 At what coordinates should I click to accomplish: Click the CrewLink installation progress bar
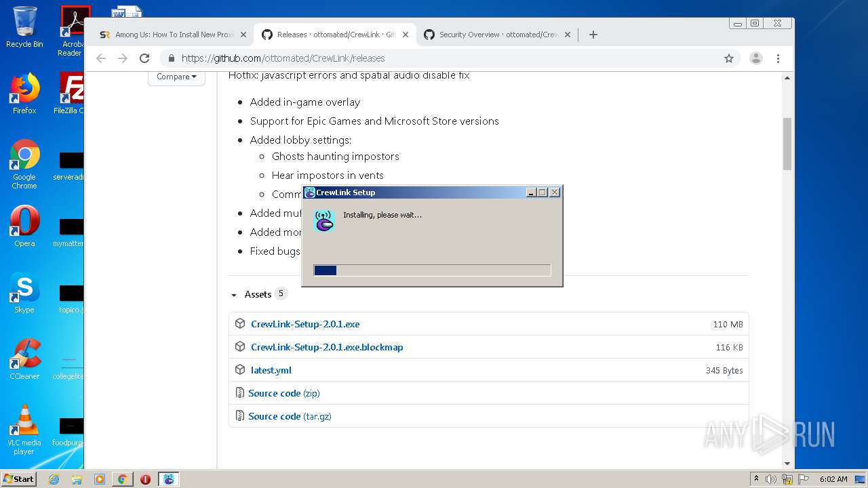(432, 270)
